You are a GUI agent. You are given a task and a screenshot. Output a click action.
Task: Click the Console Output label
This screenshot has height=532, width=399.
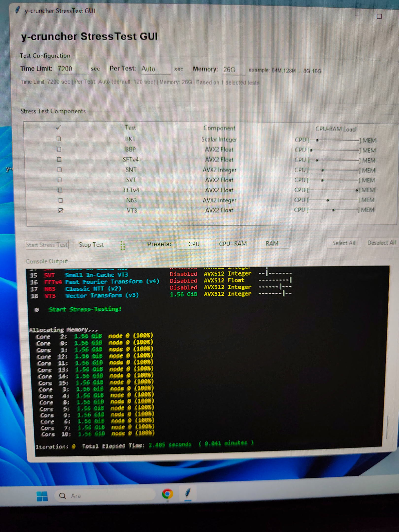tap(47, 261)
